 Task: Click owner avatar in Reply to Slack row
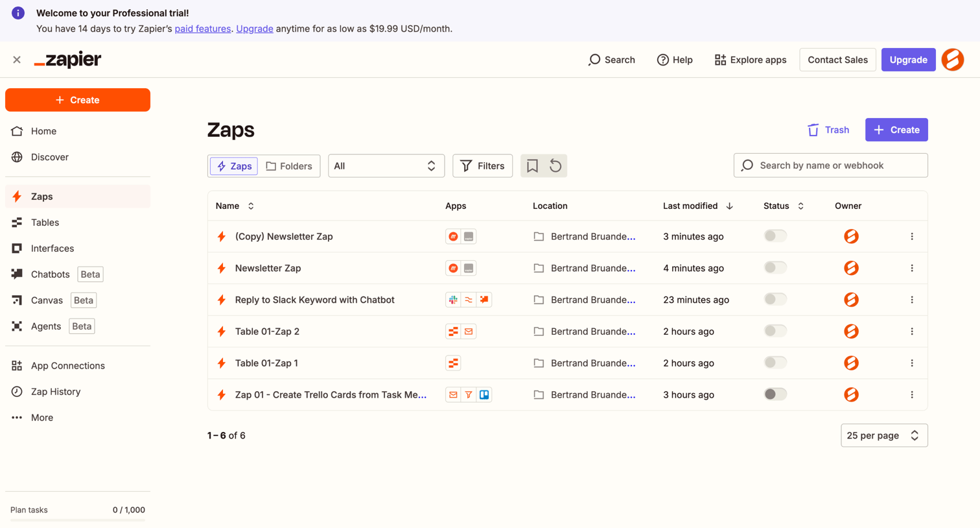click(x=851, y=300)
